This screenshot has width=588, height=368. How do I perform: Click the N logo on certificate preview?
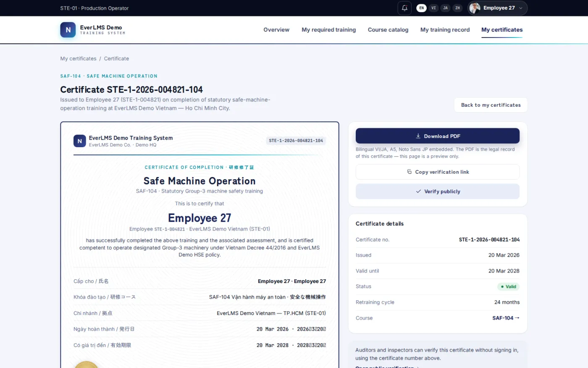[x=80, y=141]
